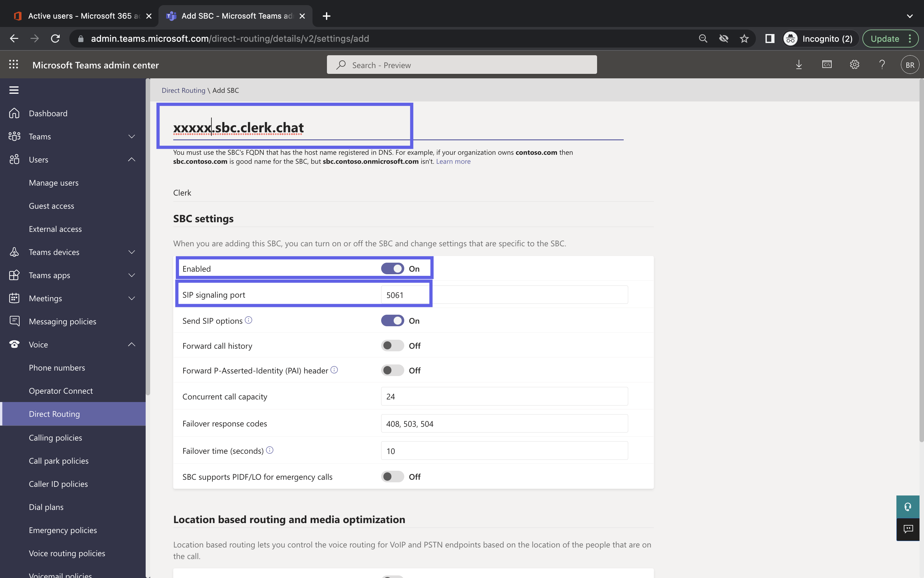Expand the Meetings chevron
Viewport: 924px width, 578px height.
coord(132,298)
